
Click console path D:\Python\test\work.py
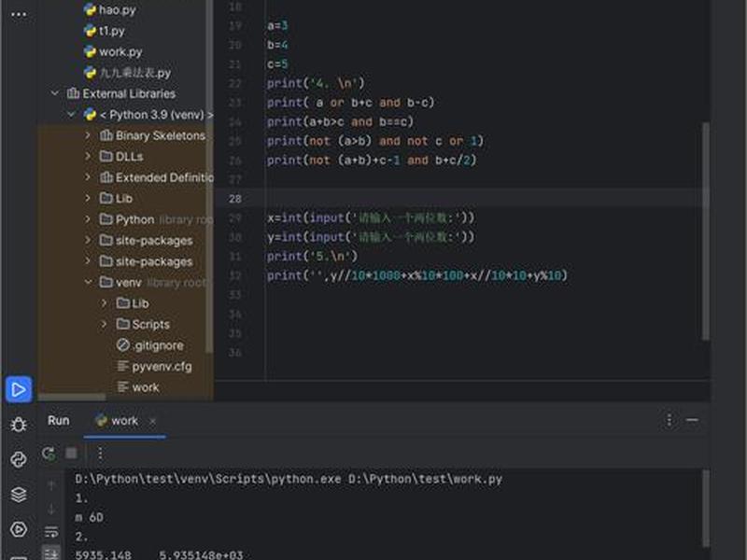[x=425, y=479]
